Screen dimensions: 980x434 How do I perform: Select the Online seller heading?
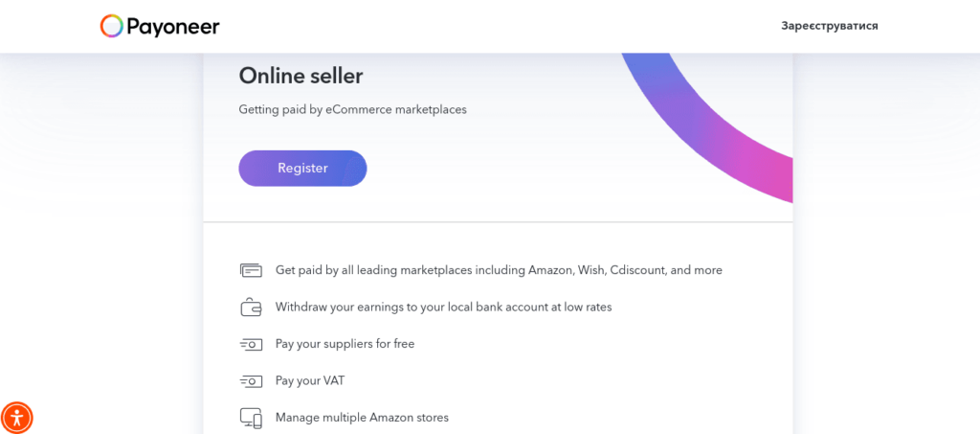[301, 77]
